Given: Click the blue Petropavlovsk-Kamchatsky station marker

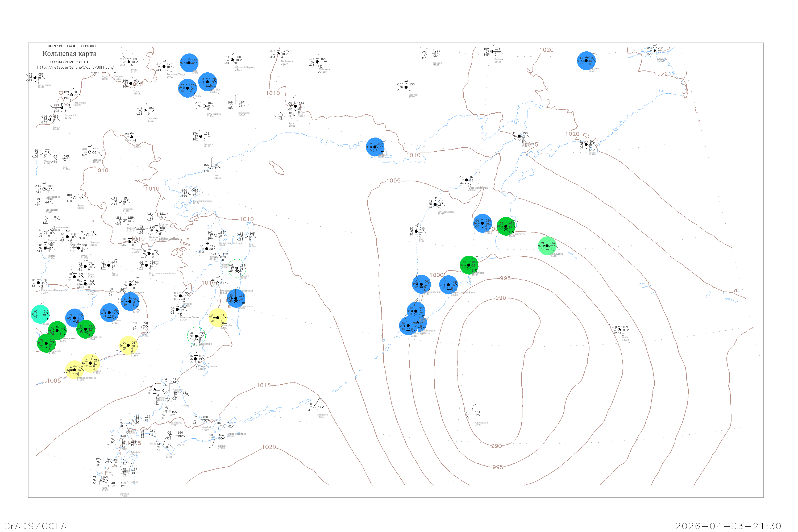Looking at the screenshot, I should pyautogui.click(x=448, y=285).
